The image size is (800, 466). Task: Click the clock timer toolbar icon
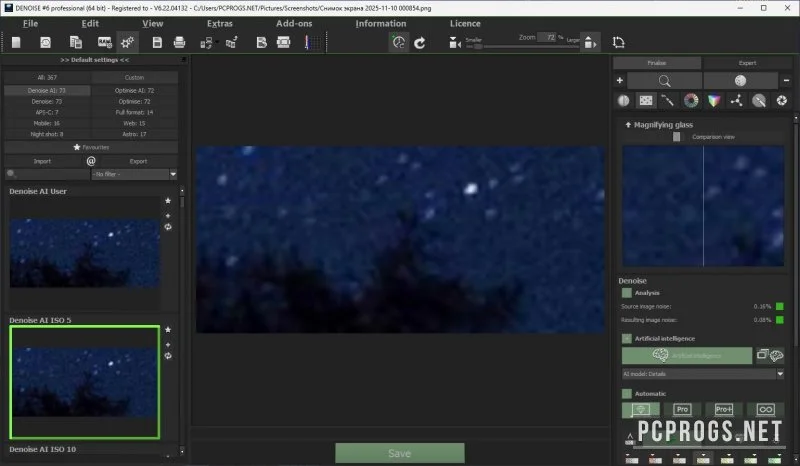[x=398, y=42]
